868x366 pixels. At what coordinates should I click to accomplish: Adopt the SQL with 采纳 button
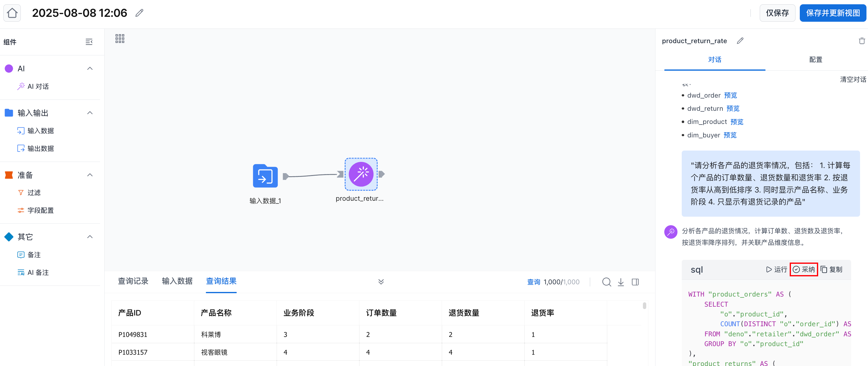(804, 269)
